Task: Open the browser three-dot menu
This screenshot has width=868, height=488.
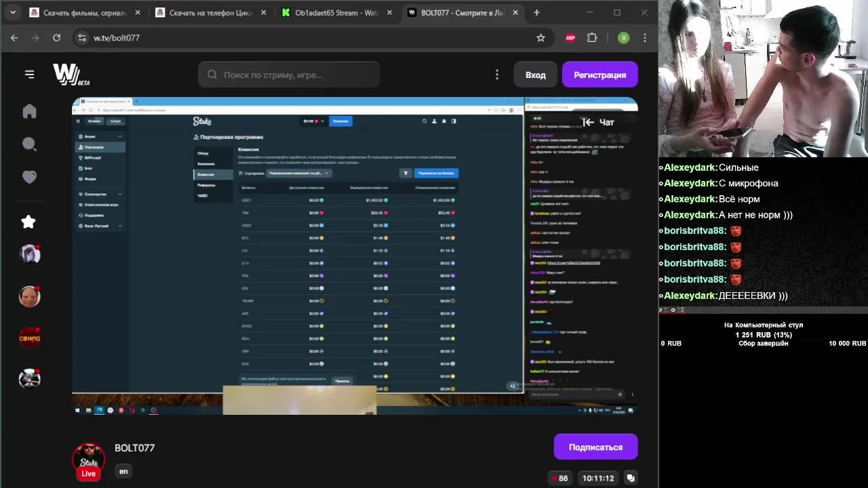Action: (644, 38)
